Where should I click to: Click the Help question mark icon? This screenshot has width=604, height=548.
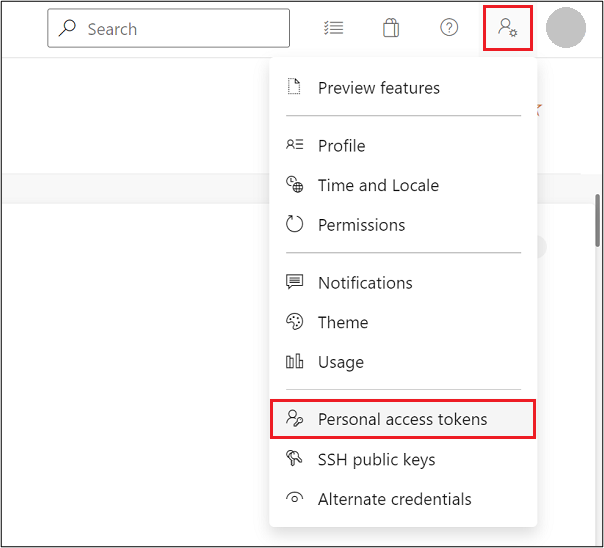tap(449, 28)
